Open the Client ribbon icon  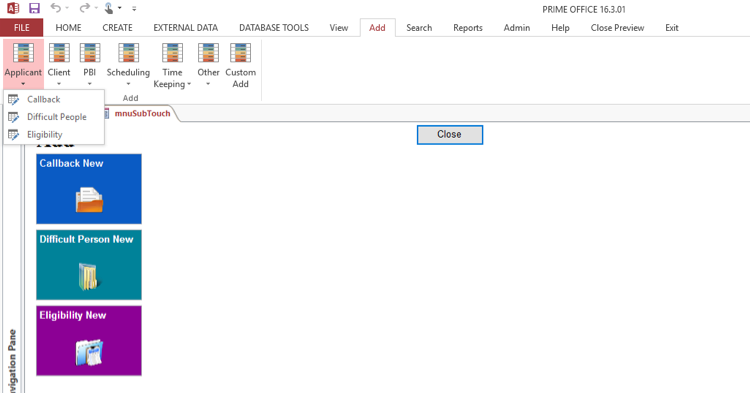[59, 53]
